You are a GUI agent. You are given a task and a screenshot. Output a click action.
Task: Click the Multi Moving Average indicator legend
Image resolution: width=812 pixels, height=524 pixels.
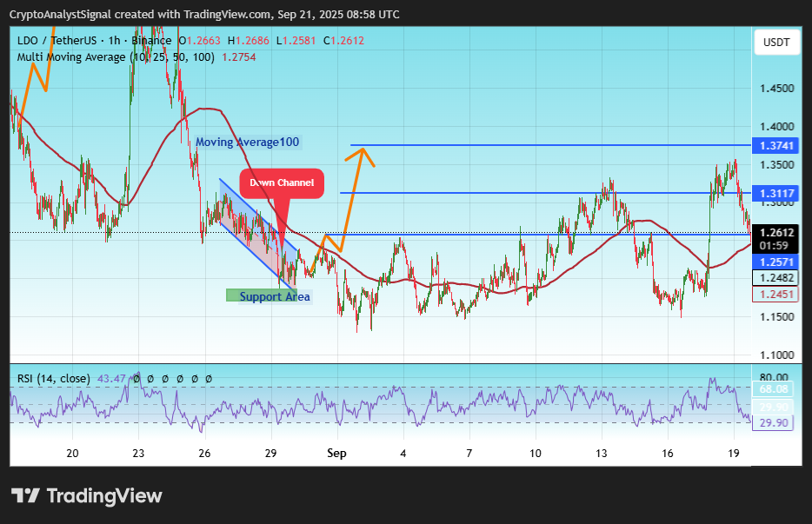tap(116, 57)
